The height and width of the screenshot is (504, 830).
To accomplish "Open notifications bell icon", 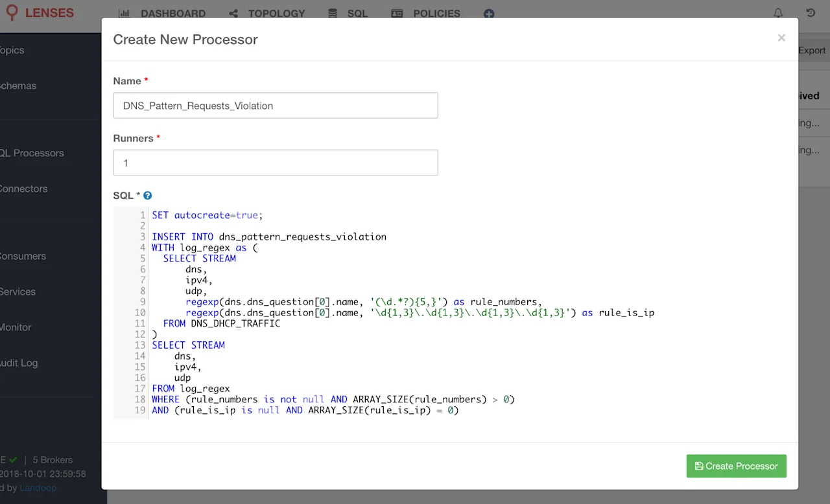I will pos(778,13).
